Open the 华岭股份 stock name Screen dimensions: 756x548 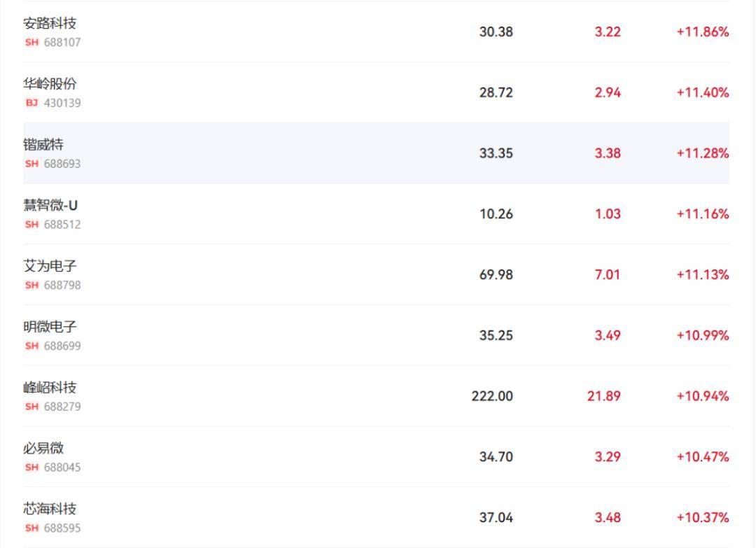(x=50, y=84)
